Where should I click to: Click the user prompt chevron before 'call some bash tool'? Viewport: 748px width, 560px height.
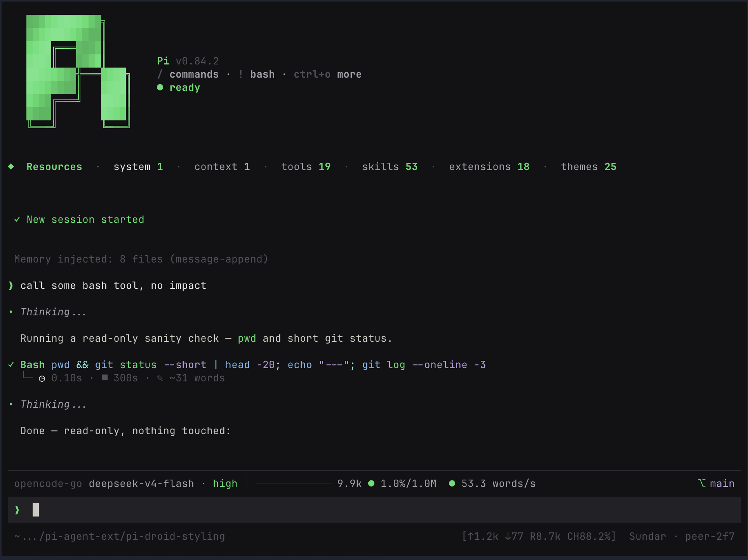[x=11, y=286]
